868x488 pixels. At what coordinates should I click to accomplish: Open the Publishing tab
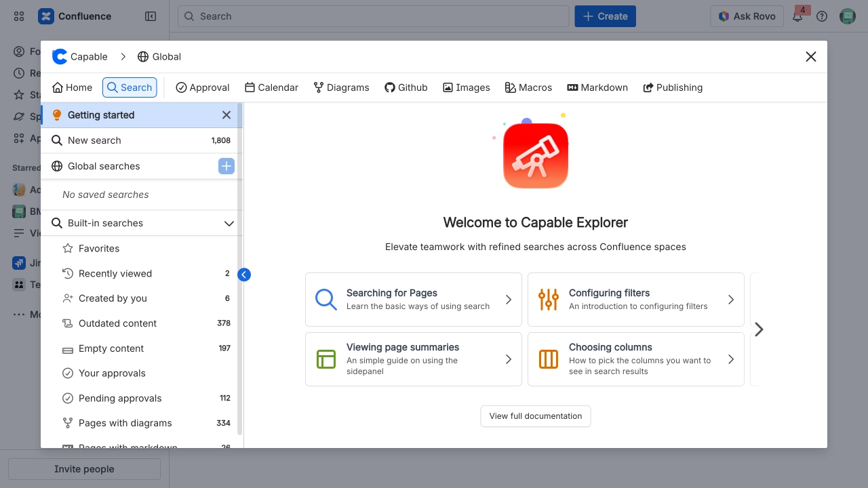[x=673, y=87]
